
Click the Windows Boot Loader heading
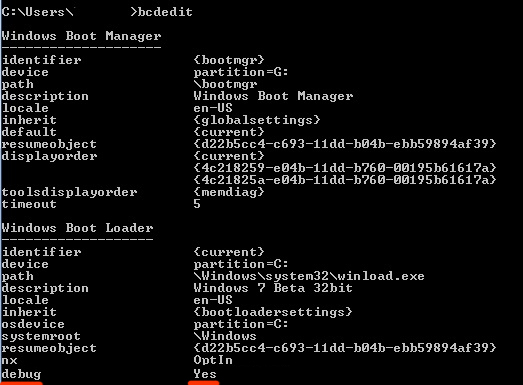pyautogui.click(x=77, y=228)
